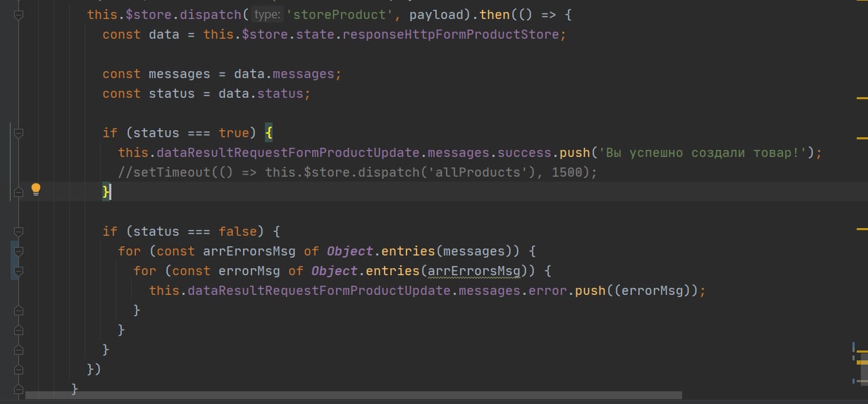Viewport: 868px width, 404px height.
Task: Collapse the fold on the this.$store.dispatch line
Action: tap(19, 14)
